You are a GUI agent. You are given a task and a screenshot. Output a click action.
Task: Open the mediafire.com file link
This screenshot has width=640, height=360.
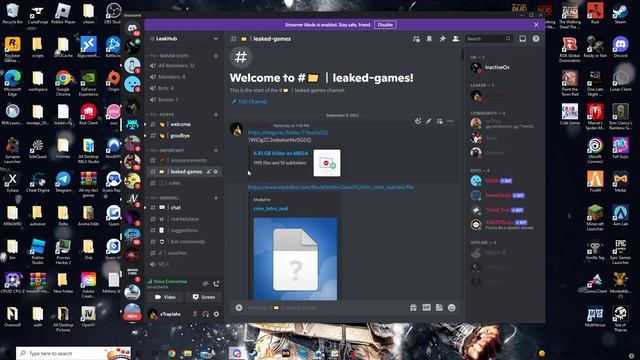pyautogui.click(x=331, y=187)
